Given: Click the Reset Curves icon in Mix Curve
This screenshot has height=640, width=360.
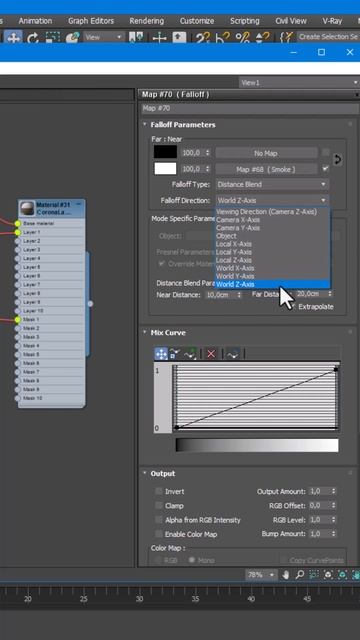Looking at the screenshot, I should coord(232,354).
